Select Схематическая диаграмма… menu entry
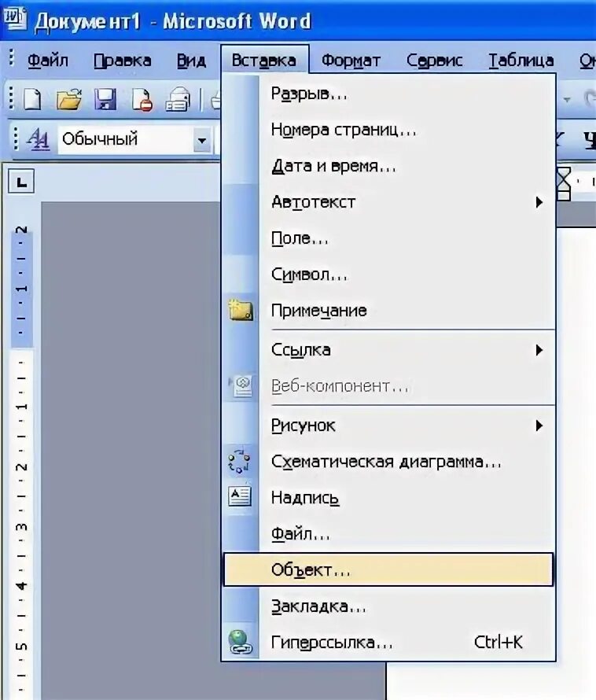Screen dimensions: 596x700 click(389, 462)
